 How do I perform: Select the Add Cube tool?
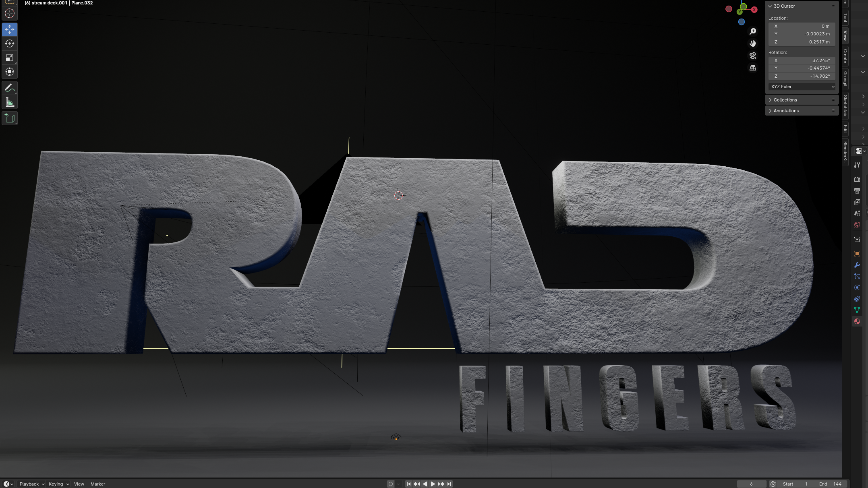click(x=10, y=118)
